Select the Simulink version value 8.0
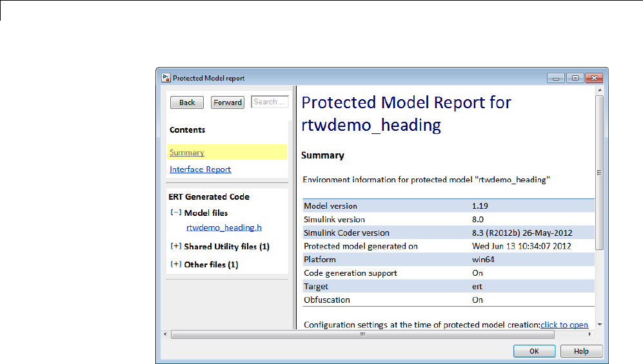643x364 pixels. [478, 220]
